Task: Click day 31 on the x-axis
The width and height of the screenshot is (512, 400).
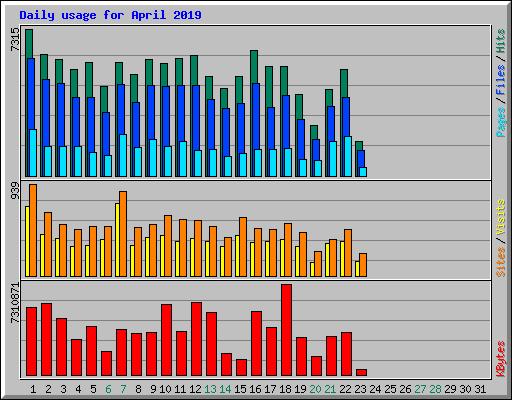Action: (480, 389)
